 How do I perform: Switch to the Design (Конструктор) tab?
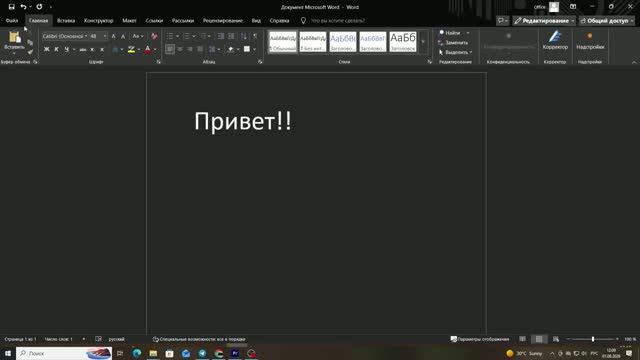click(98, 20)
